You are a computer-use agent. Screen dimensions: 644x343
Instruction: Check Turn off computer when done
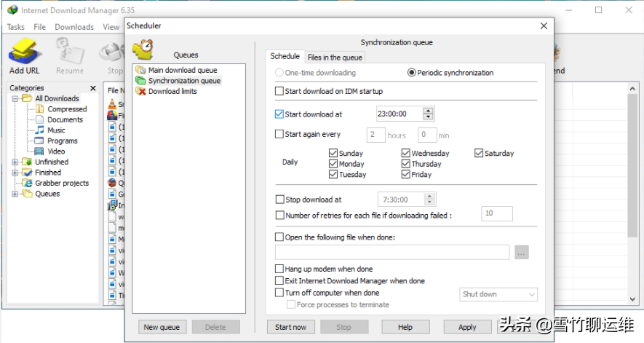point(279,293)
